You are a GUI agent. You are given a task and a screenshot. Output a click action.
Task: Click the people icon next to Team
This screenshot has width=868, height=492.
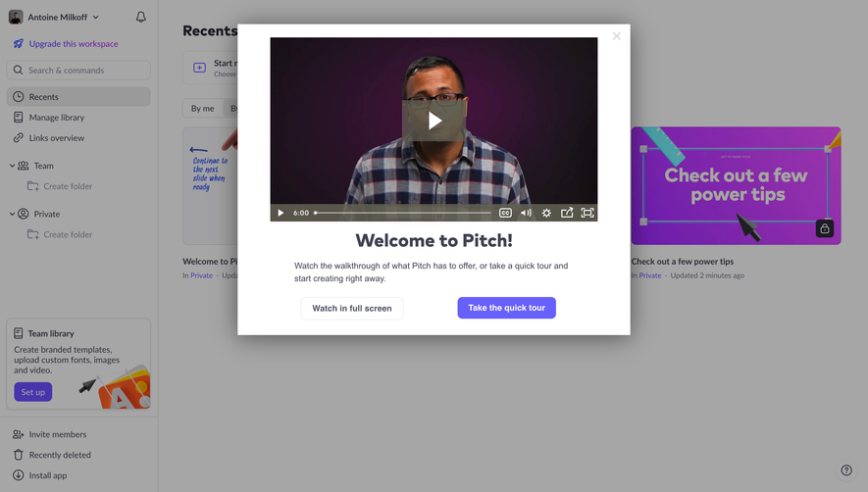(x=24, y=166)
